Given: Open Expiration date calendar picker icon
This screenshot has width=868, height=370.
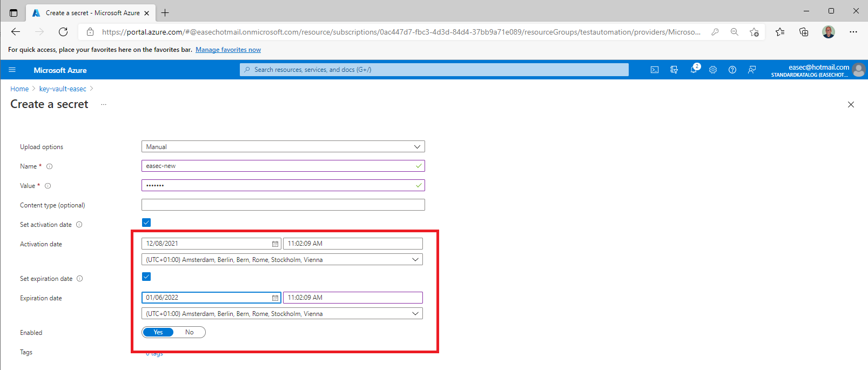Looking at the screenshot, I should [275, 298].
